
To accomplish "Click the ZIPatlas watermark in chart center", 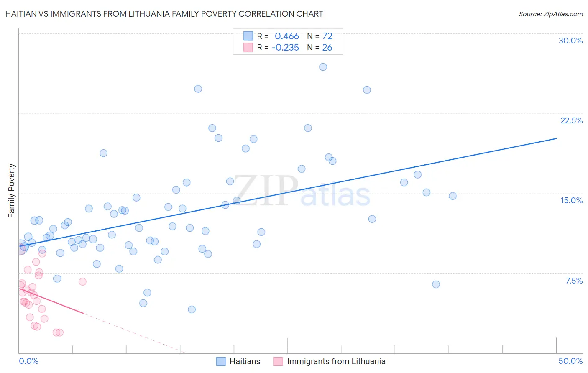I will click(302, 192).
